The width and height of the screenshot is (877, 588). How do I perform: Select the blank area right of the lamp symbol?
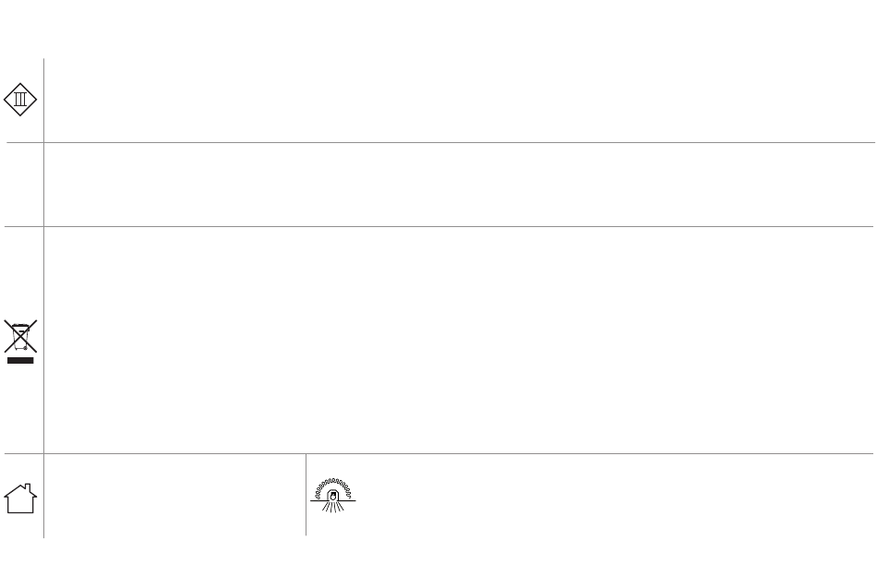click(615, 495)
